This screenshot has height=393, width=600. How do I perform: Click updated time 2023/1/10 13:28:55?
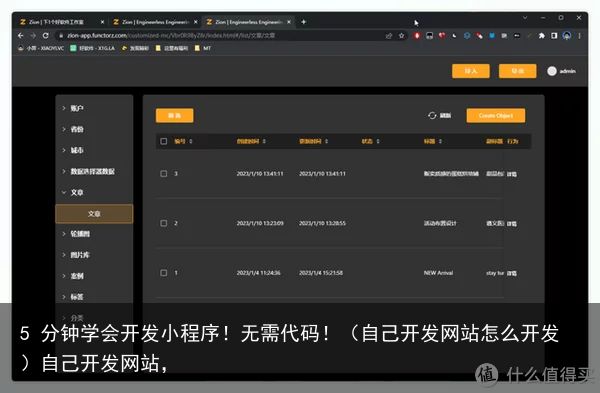[322, 223]
